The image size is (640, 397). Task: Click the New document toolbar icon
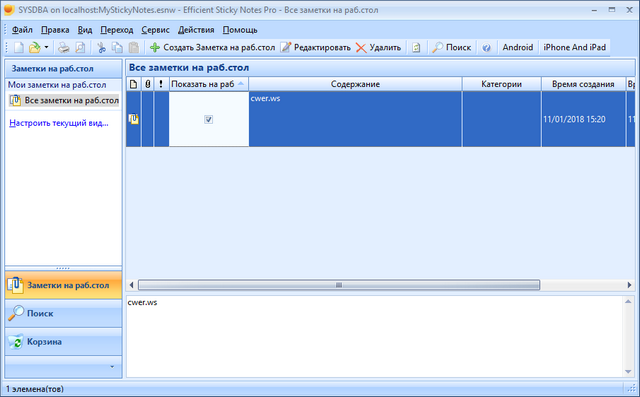coord(19,48)
